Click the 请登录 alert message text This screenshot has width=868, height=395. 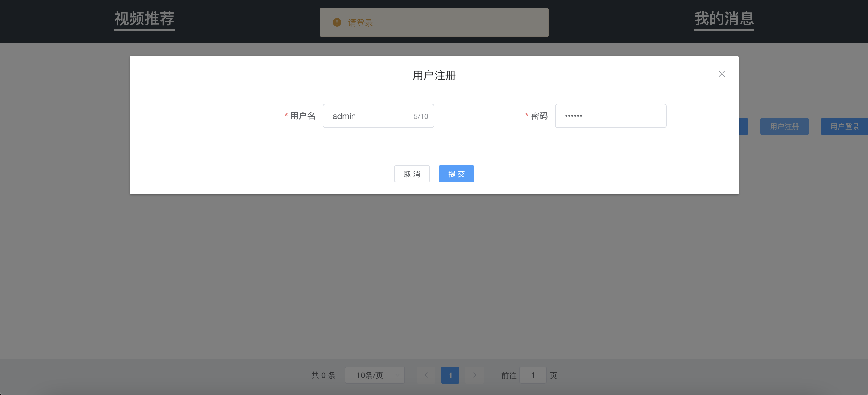[360, 23]
